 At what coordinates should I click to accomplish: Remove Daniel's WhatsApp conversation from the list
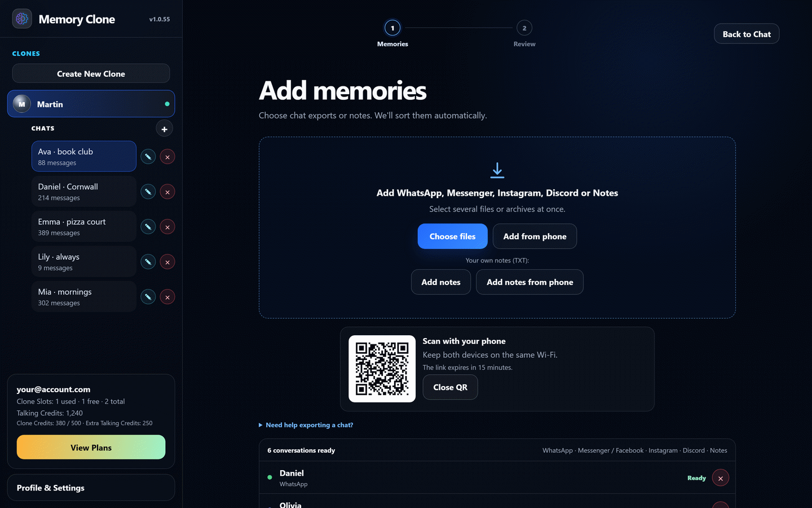(721, 478)
